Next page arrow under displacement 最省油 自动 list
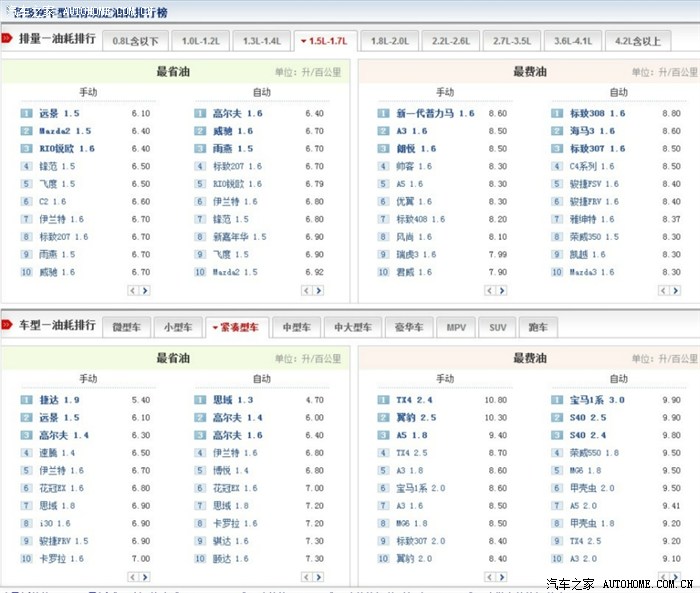Image resolution: width=700 pixels, height=593 pixels. pos(318,291)
